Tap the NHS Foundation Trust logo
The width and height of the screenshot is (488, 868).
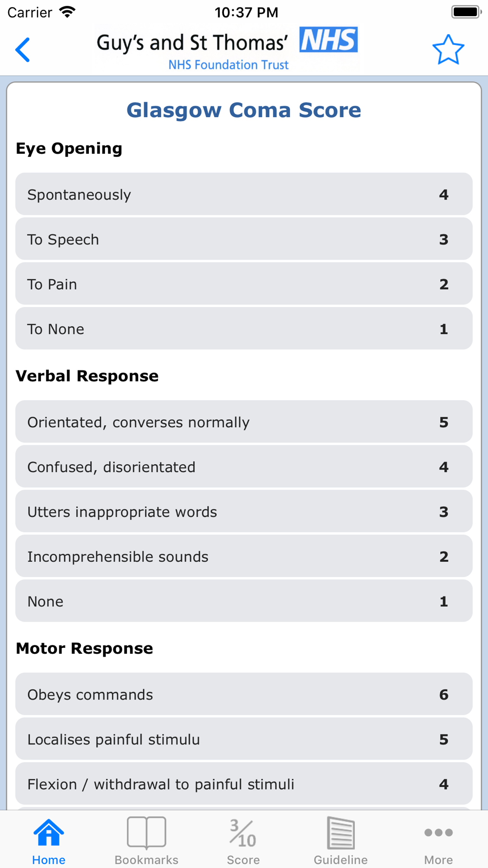tap(227, 50)
